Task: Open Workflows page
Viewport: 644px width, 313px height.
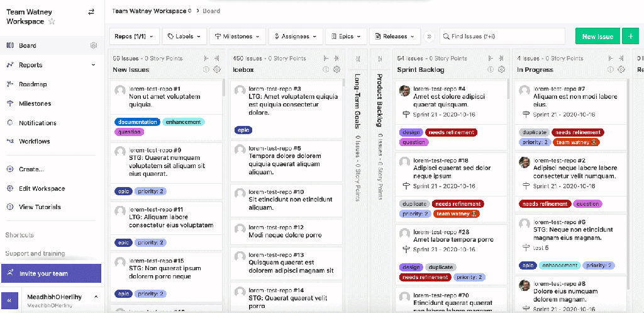Action: pyautogui.click(x=35, y=142)
